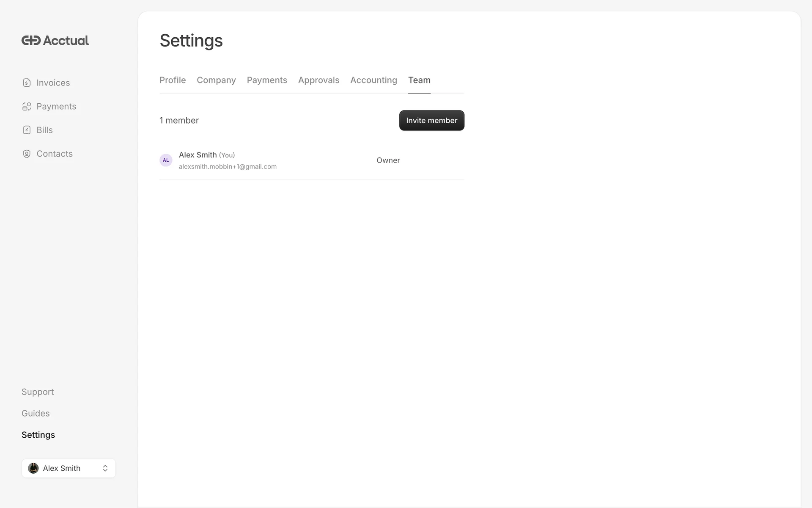Click the Owner role label
The width and height of the screenshot is (812, 508).
pos(388,160)
